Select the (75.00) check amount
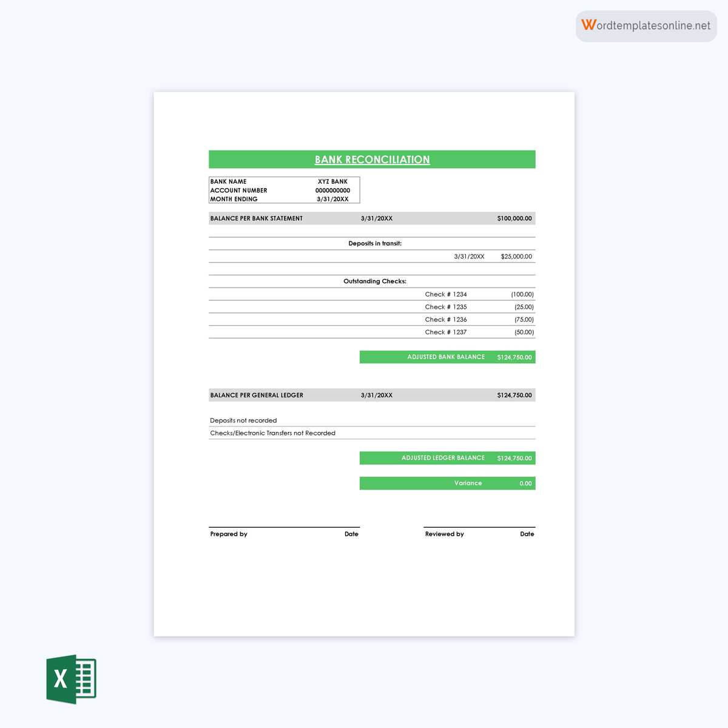This screenshot has height=728, width=728. 524,320
